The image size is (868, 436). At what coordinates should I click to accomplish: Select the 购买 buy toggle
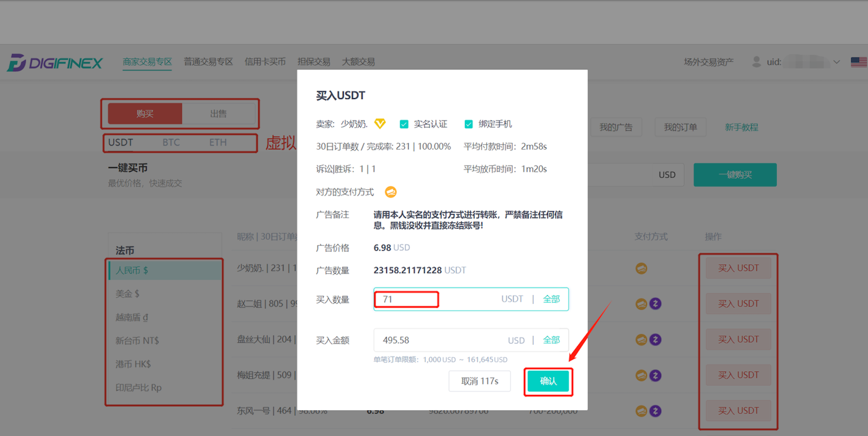pyautogui.click(x=145, y=114)
